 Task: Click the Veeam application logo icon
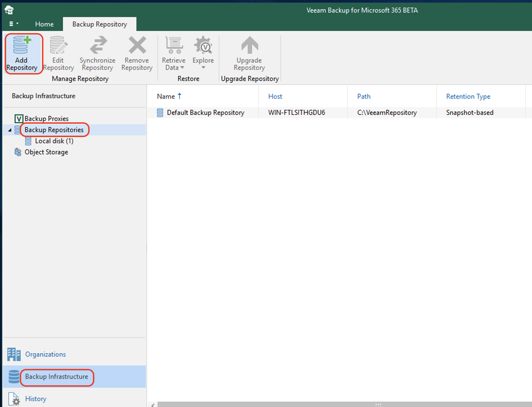(x=9, y=10)
